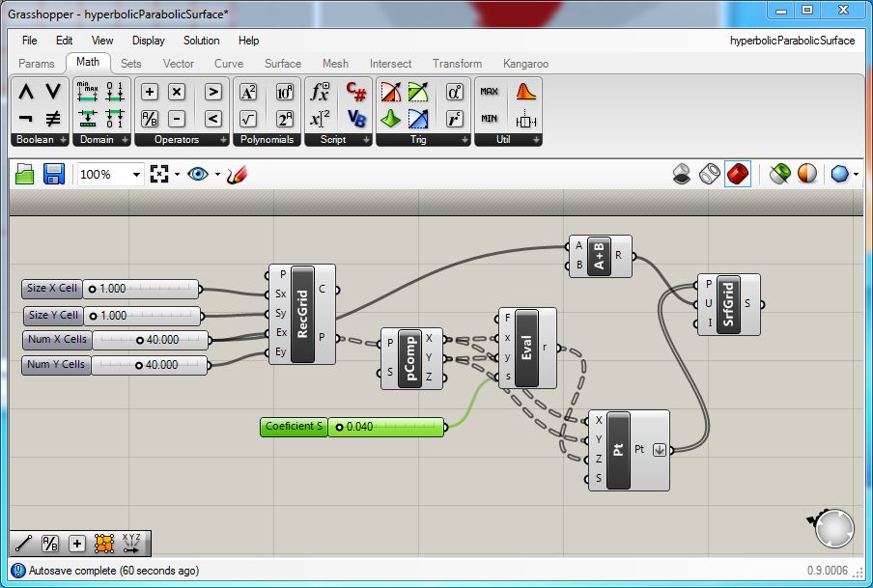Select the pComp component
The width and height of the screenshot is (873, 588).
[x=410, y=358]
